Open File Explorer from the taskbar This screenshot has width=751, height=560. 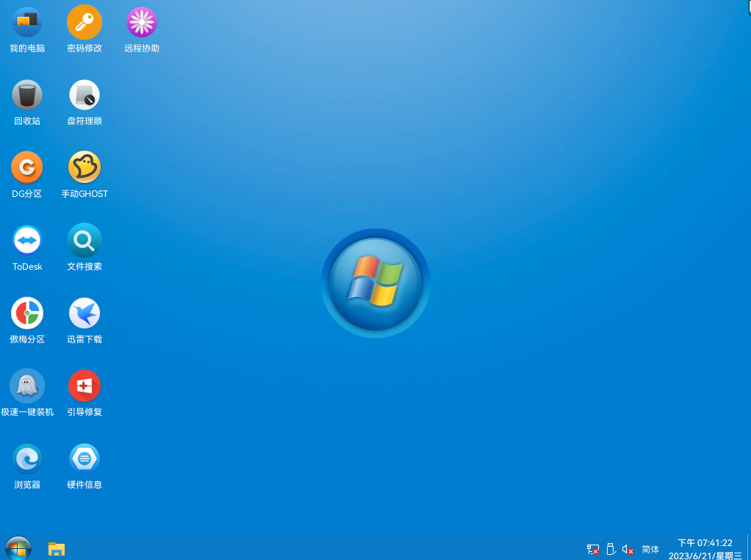coord(57,549)
